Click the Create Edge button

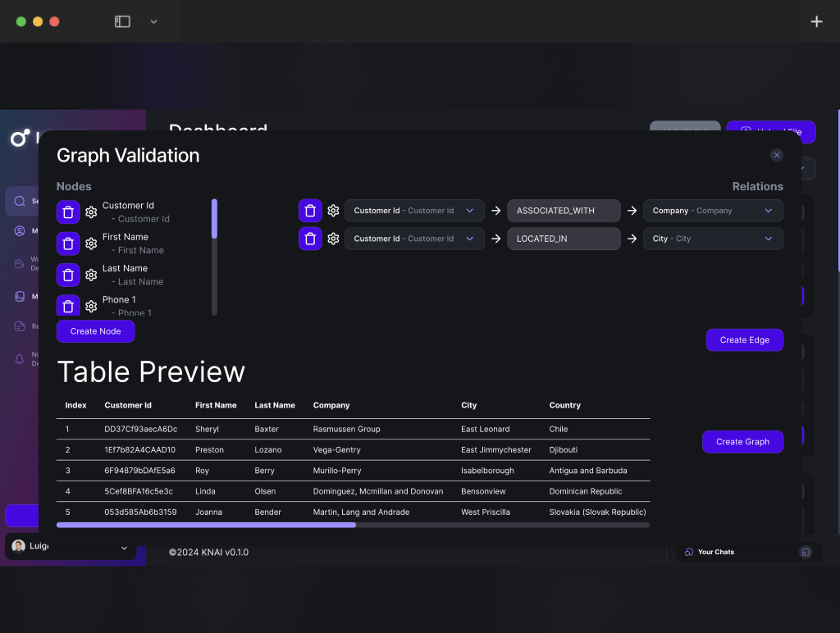pos(744,340)
